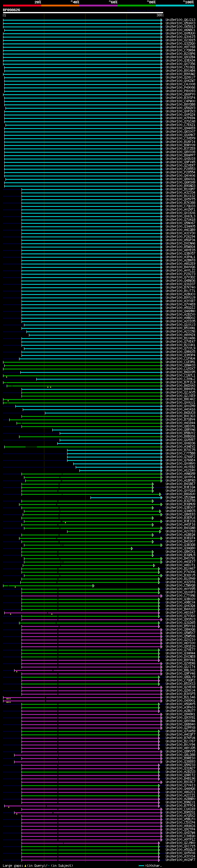
Task: Select hit label UniRef100_B6DX95
Action: tap(180, 372)
